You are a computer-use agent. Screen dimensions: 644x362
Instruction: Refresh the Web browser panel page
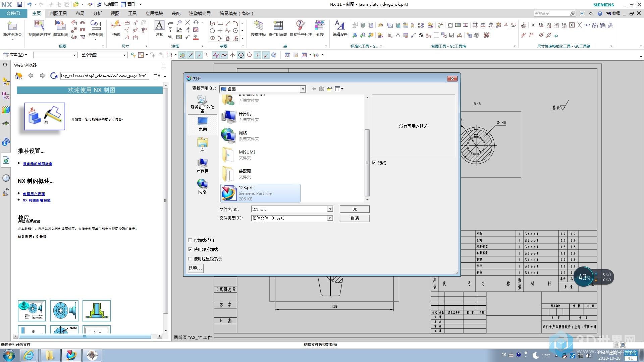pyautogui.click(x=54, y=76)
